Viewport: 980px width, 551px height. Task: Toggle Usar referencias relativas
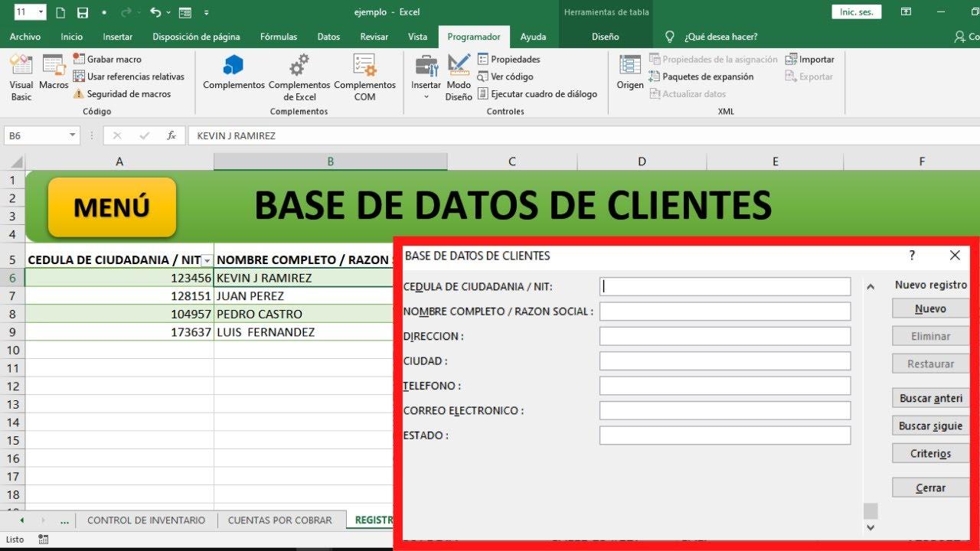[x=129, y=76]
